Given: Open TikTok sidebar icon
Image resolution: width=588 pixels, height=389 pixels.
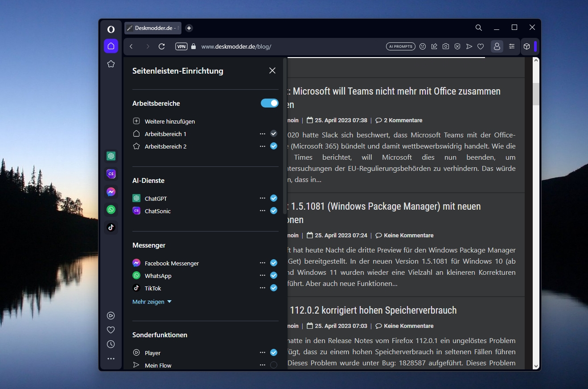Looking at the screenshot, I should click(111, 227).
